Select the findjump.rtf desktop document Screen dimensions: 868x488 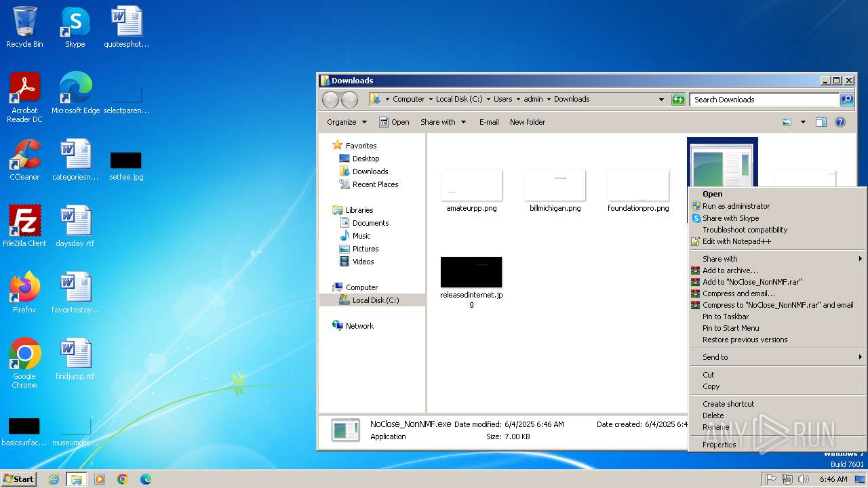[75, 359]
